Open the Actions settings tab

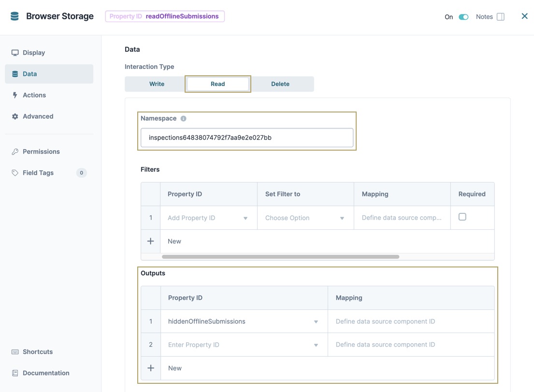point(49,95)
